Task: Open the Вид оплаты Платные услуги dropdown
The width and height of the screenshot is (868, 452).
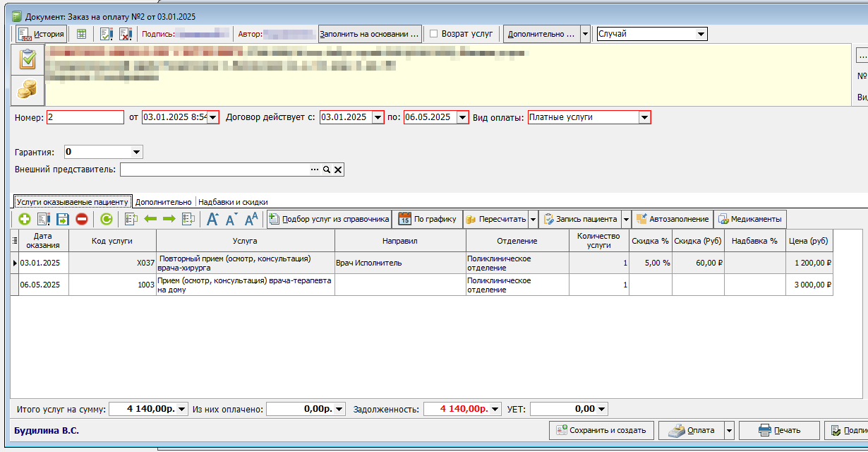Action: 644,117
